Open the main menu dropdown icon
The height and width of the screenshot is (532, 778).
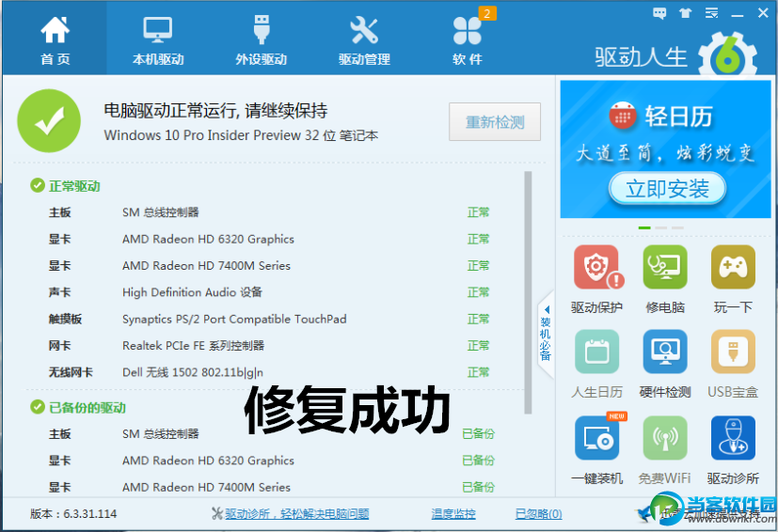tap(711, 13)
